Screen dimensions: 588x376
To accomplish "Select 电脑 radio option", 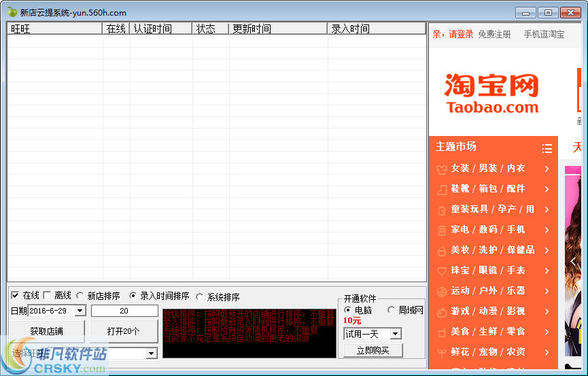I will click(x=347, y=310).
